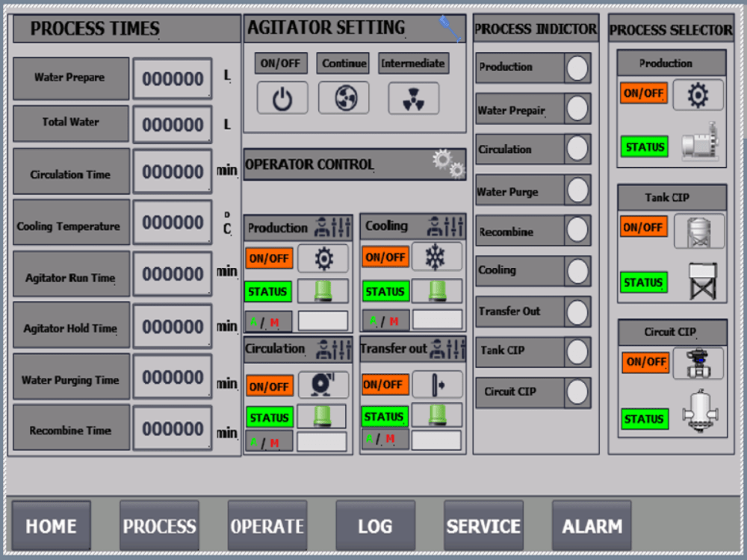
Task: Click the Continue fan icon in Agitator Setting
Action: pos(344,98)
